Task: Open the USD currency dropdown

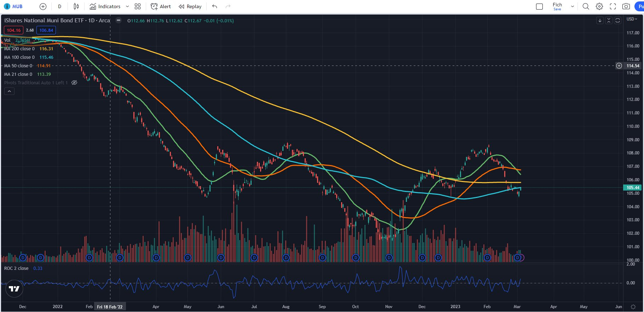Action: pyautogui.click(x=632, y=19)
